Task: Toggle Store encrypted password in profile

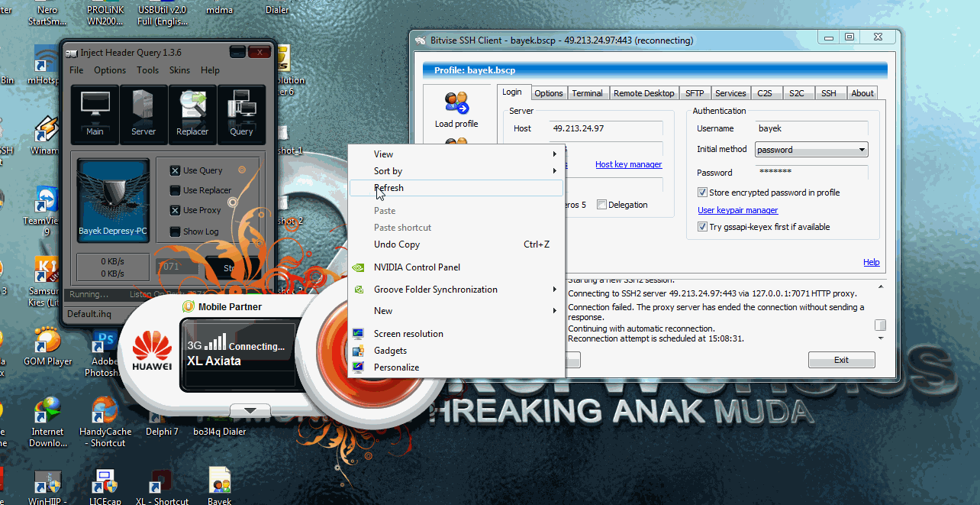Action: click(702, 193)
